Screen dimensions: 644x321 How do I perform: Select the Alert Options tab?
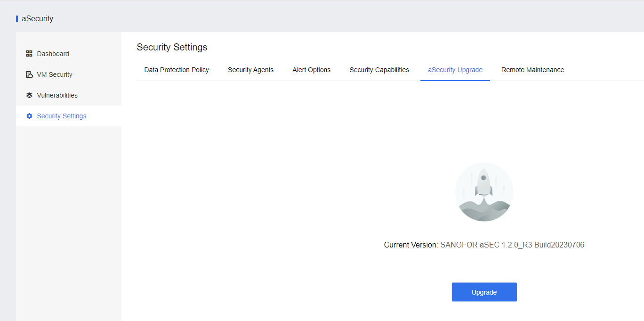tap(311, 70)
